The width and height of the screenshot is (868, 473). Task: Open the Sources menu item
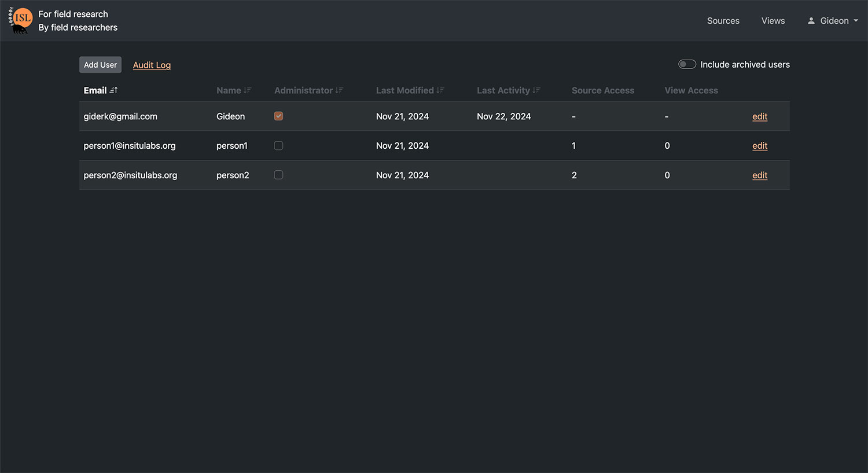click(723, 21)
